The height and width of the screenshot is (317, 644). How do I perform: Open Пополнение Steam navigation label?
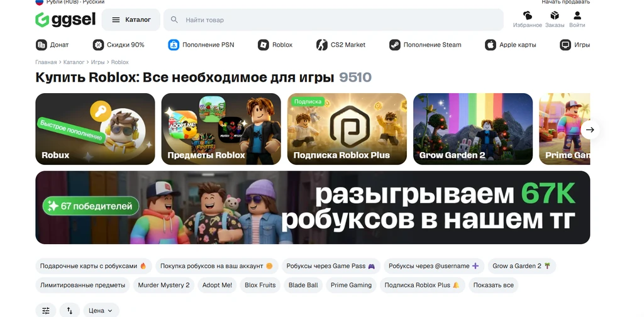(433, 45)
